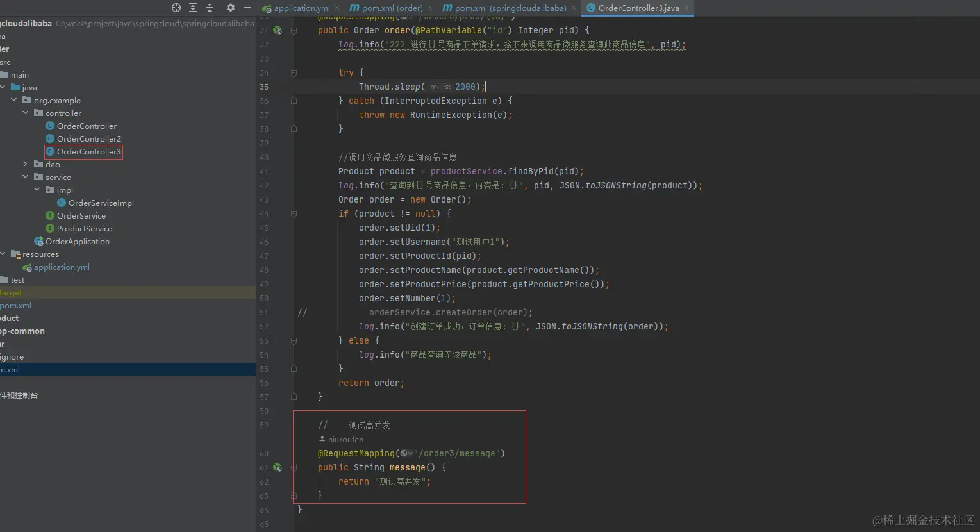Select OrderApplication in the project tree
980x532 pixels.
77,242
